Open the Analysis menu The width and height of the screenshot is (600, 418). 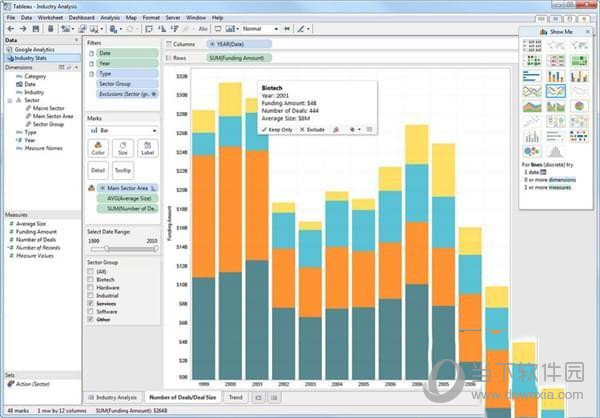click(110, 18)
